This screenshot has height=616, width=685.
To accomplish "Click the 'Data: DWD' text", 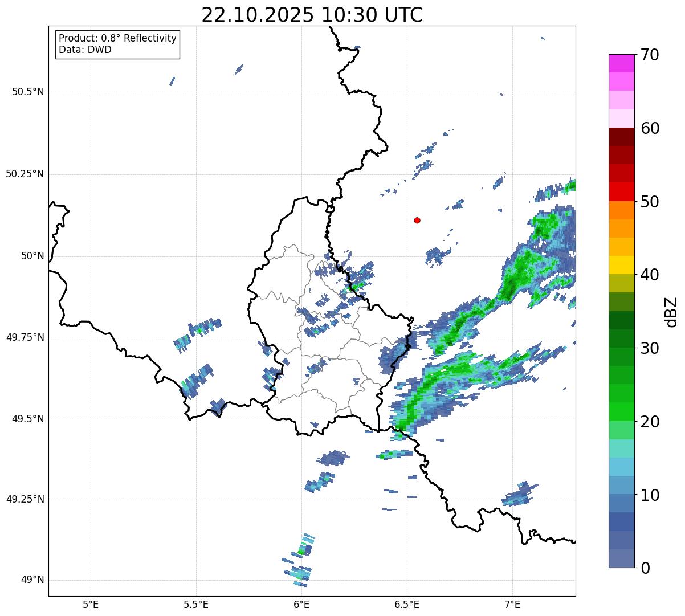I will pos(85,50).
